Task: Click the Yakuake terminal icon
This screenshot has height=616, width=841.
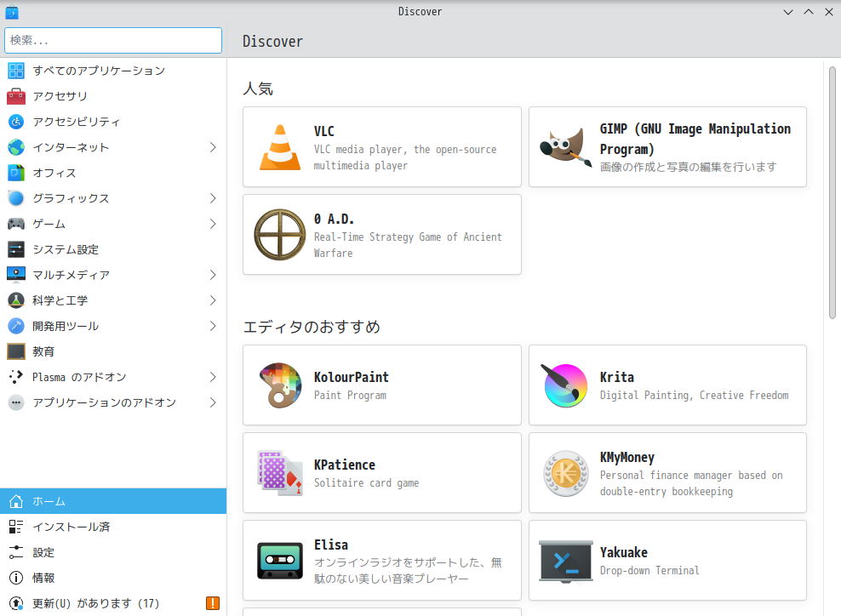Action: [x=565, y=561]
